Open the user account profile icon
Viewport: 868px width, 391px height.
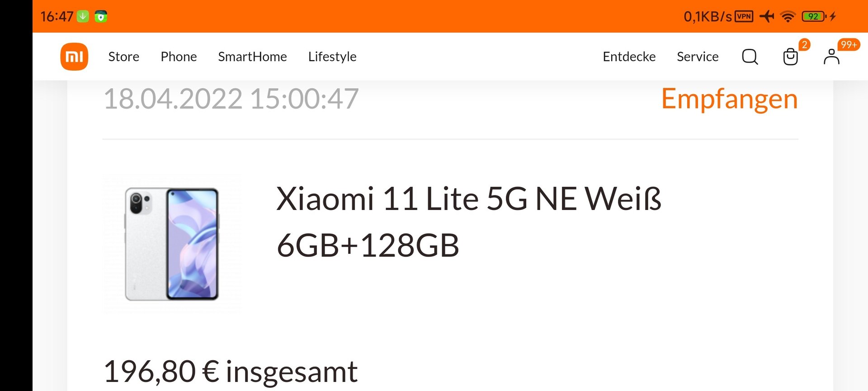click(831, 57)
